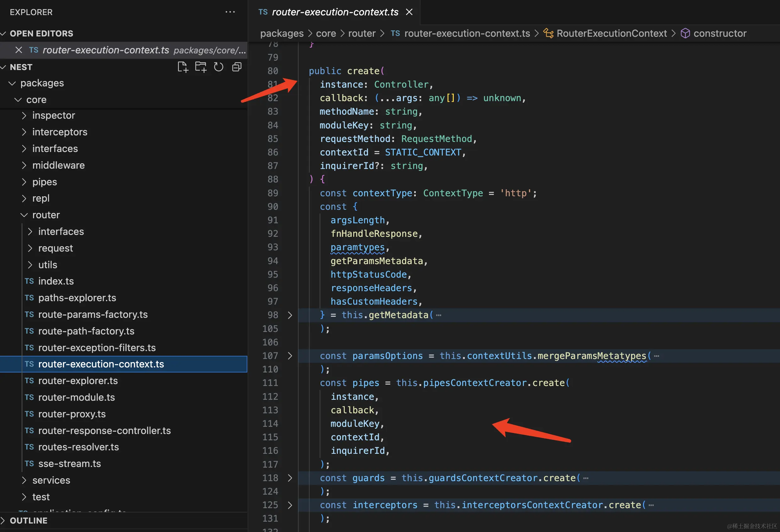Click the RouterExecutionContext breadcrumb segment
This screenshot has width=780, height=532.
[612, 34]
